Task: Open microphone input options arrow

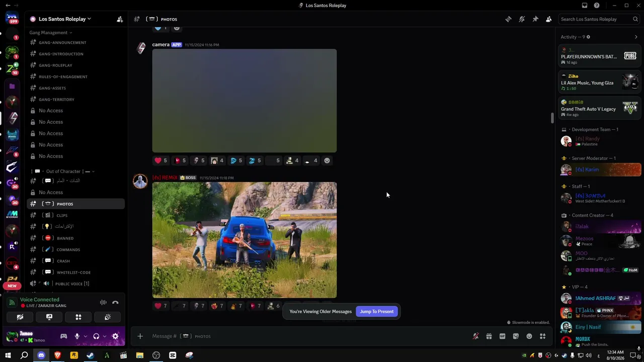Action: (85, 336)
